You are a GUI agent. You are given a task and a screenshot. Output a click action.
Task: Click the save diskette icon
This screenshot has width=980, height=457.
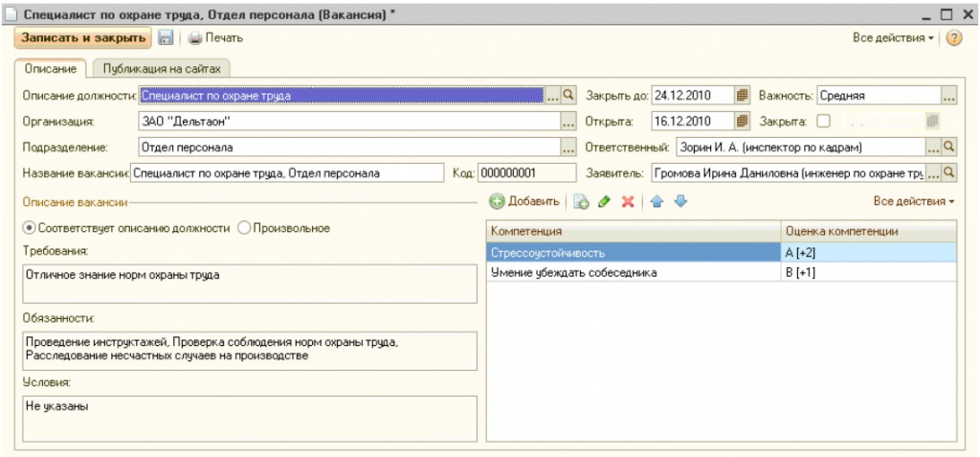click(x=165, y=38)
